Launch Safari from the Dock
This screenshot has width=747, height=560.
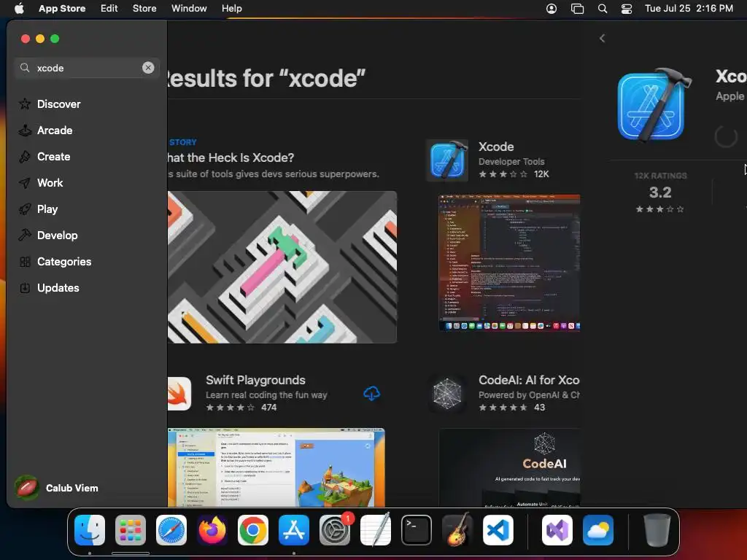pyautogui.click(x=171, y=530)
